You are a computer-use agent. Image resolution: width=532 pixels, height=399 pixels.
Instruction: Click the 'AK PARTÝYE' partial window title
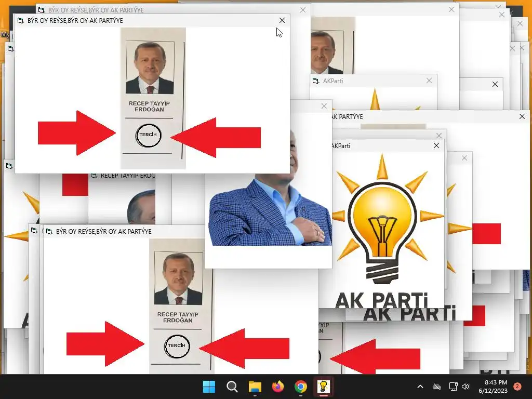point(348,117)
